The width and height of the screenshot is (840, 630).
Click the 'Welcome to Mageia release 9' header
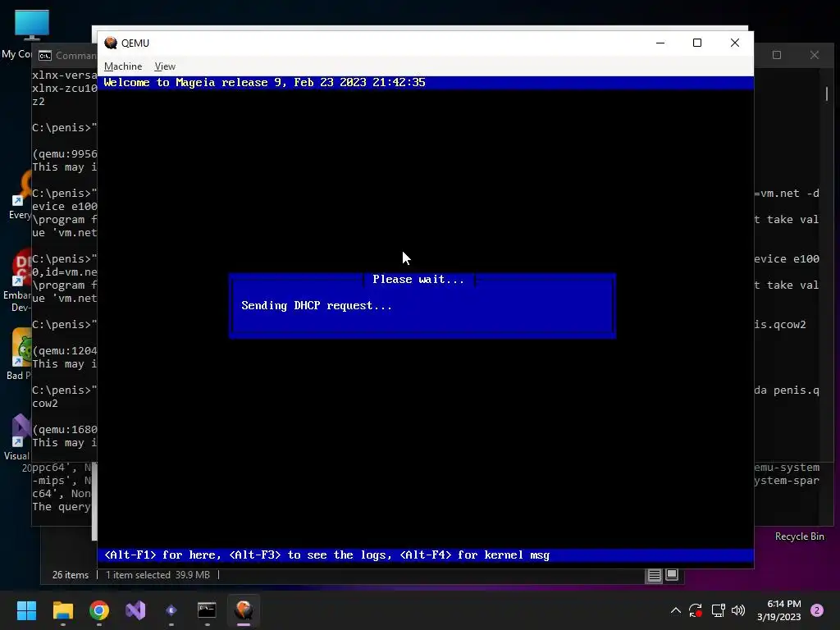point(264,83)
